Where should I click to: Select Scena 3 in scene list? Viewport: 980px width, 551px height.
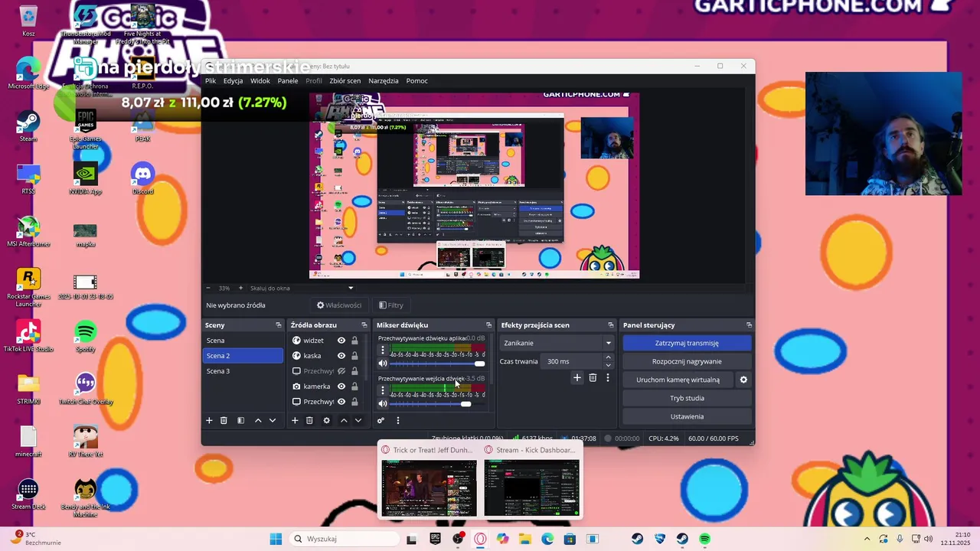tap(243, 371)
